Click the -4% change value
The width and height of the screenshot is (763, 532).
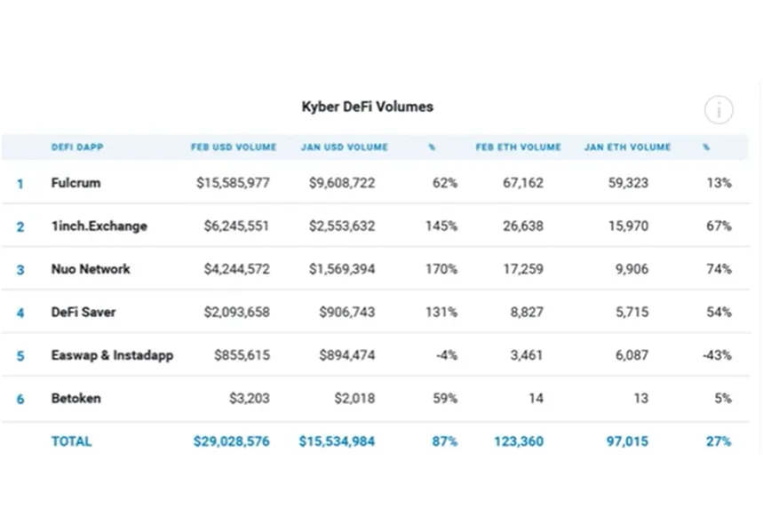[447, 355]
